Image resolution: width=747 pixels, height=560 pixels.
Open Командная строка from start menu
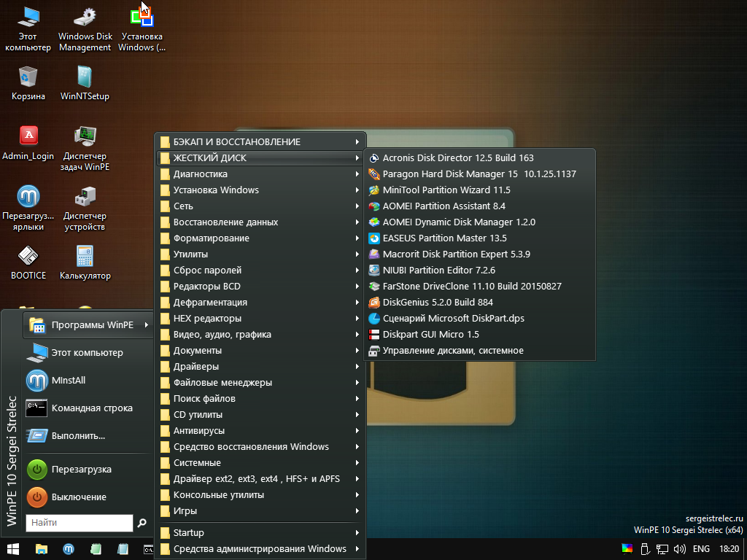tap(88, 408)
